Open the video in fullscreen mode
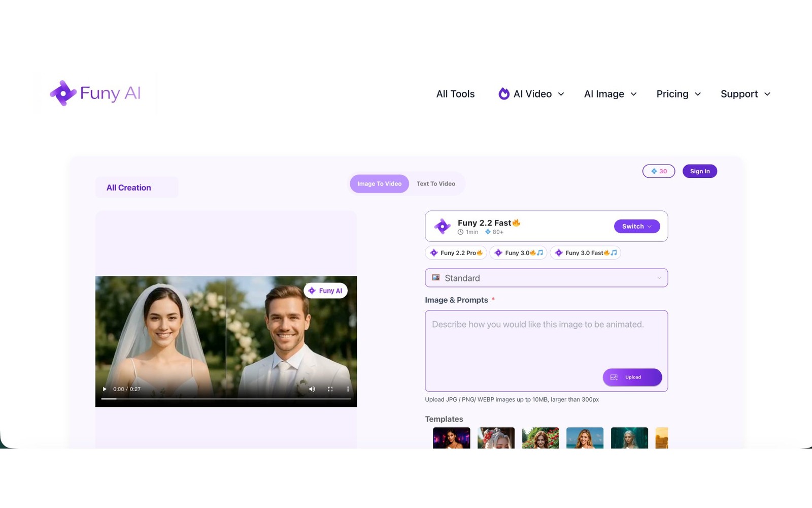This screenshot has width=812, height=508. coord(330,389)
